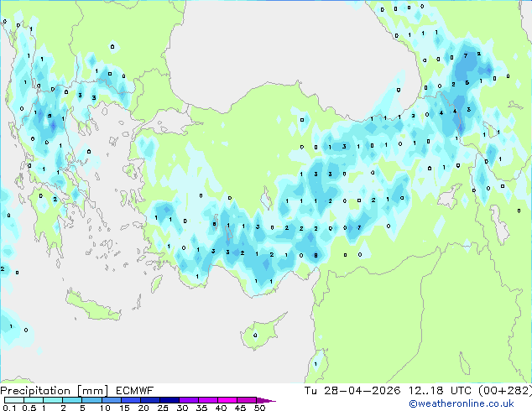The width and height of the screenshot is (532, 411).
Task: Click legend value "0.1"
Action: click(x=9, y=408)
